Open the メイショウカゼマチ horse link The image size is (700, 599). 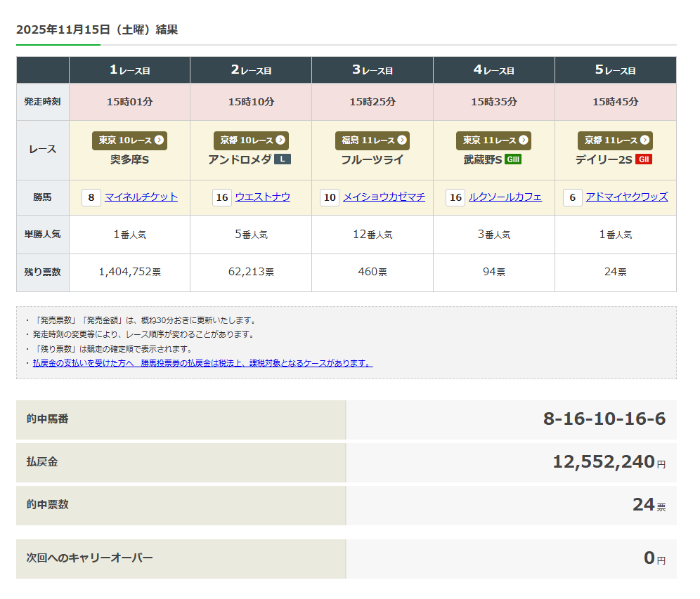(384, 197)
